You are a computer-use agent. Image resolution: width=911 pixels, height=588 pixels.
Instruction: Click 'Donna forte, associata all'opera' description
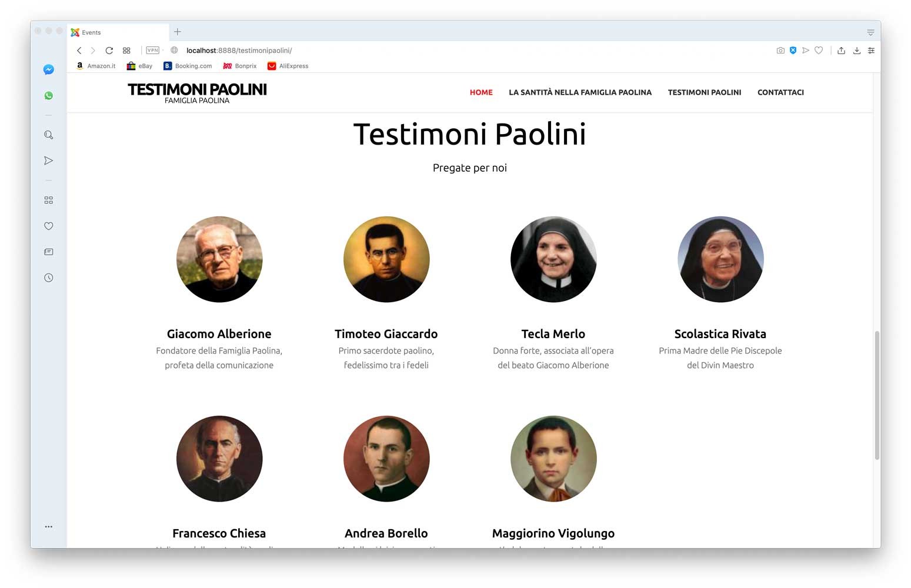(x=553, y=350)
